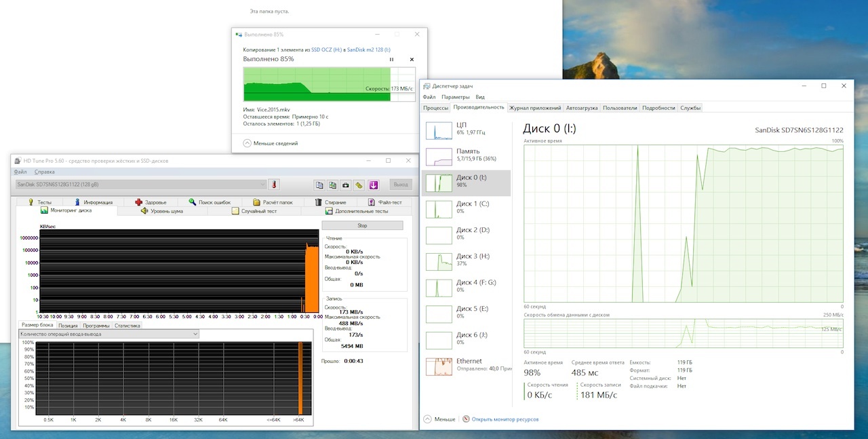Switch to Журнал приложений tab
This screenshot has width=868, height=439.
535,108
